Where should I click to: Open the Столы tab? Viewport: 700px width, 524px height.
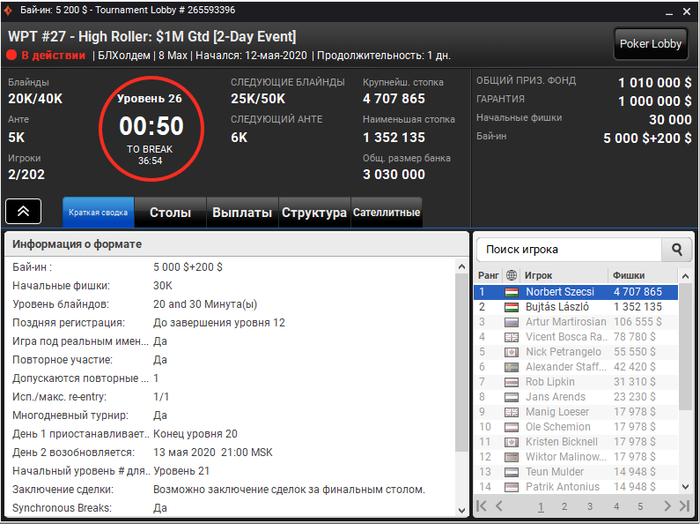pos(170,212)
